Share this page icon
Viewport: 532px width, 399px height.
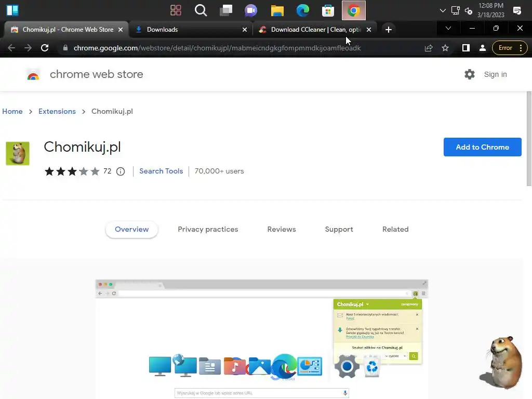(429, 48)
